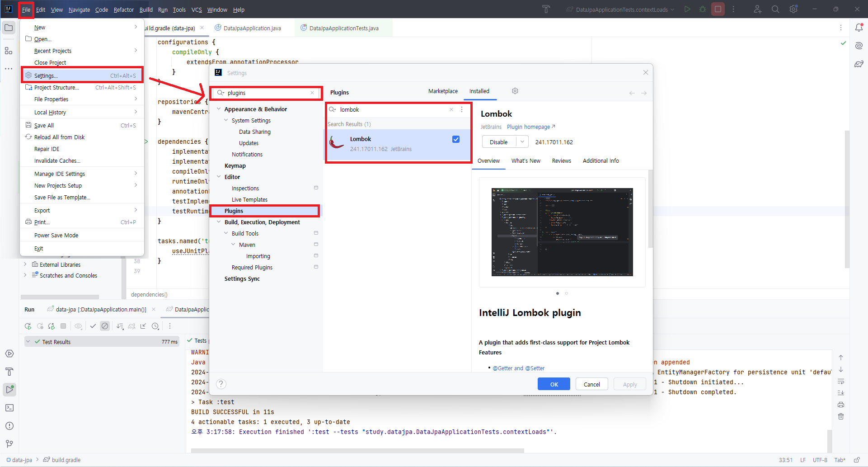Toggle the watch eye icon in Run toolbar

click(x=78, y=326)
